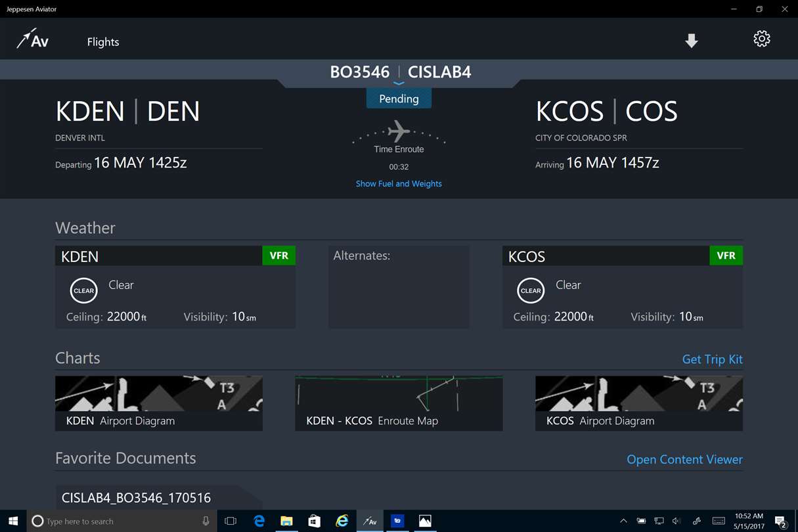Open Show Fuel and Weights link
Image resolution: width=798 pixels, height=532 pixels.
tap(399, 184)
